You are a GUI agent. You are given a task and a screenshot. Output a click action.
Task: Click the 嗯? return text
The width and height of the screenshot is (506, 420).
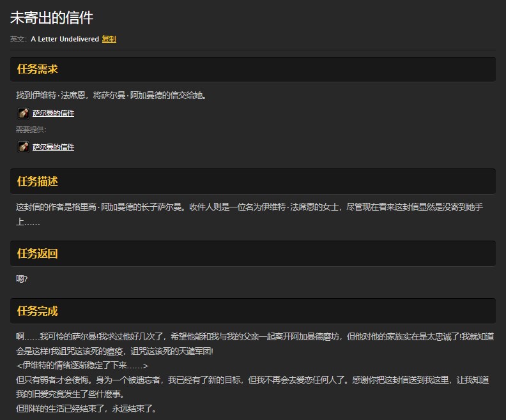pyautogui.click(x=22, y=279)
